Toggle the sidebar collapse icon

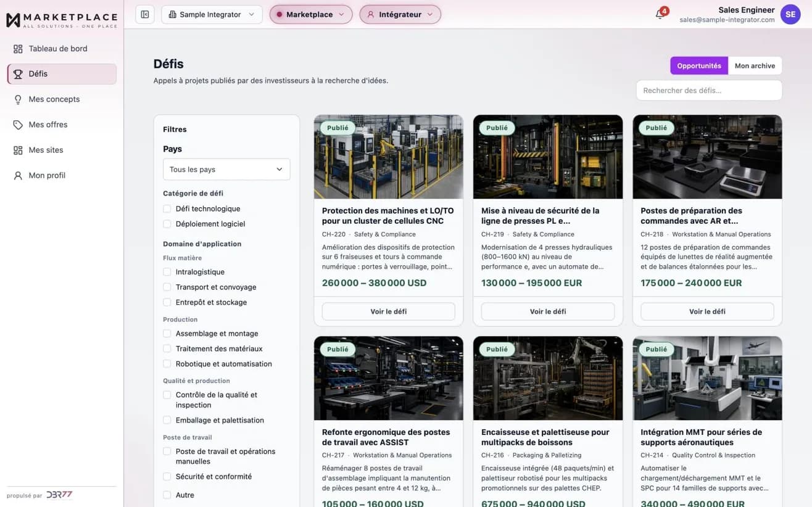(x=145, y=14)
